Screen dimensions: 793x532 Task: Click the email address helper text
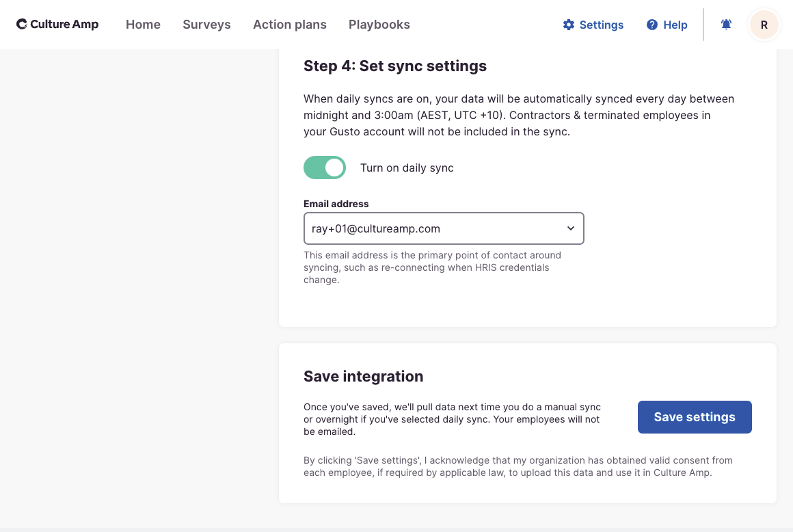(x=433, y=267)
